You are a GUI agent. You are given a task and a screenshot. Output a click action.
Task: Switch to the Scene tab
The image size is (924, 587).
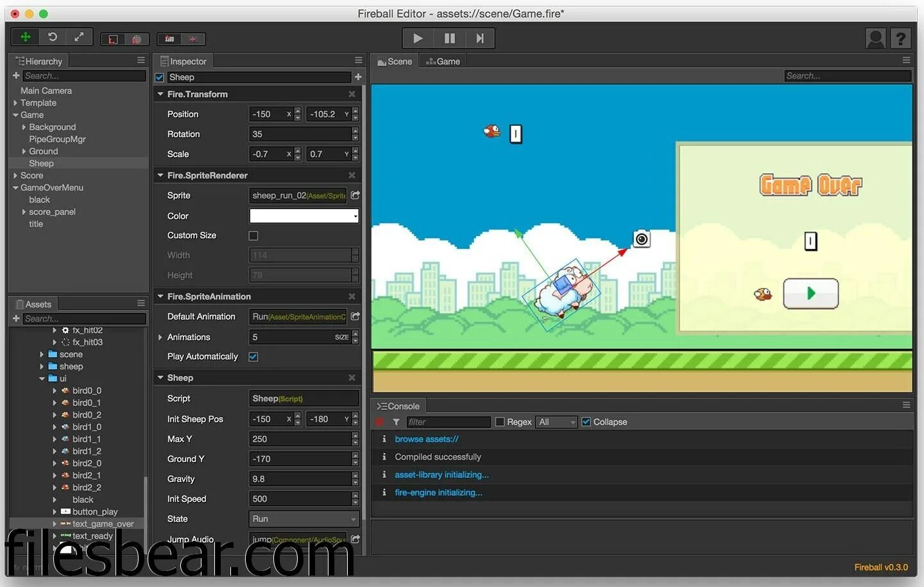pyautogui.click(x=395, y=62)
